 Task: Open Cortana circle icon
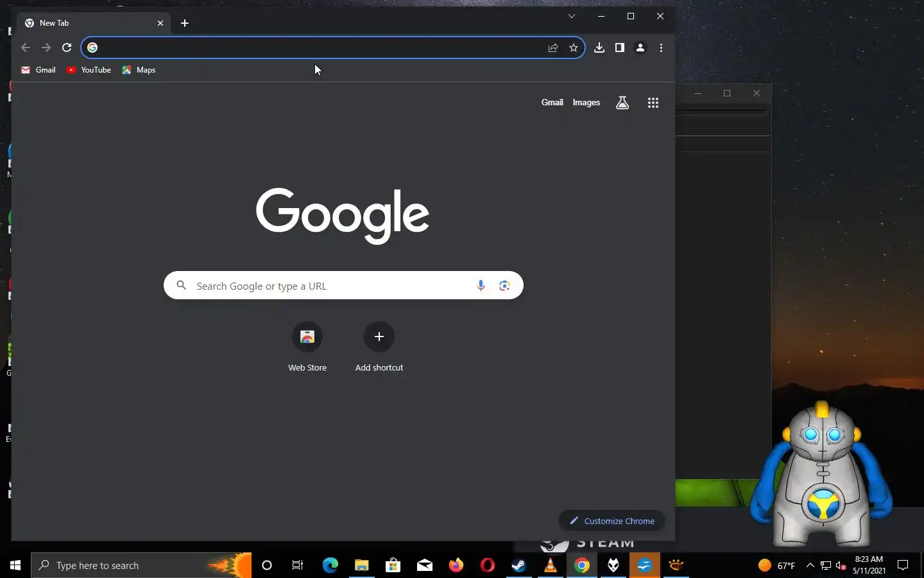pyautogui.click(x=267, y=565)
